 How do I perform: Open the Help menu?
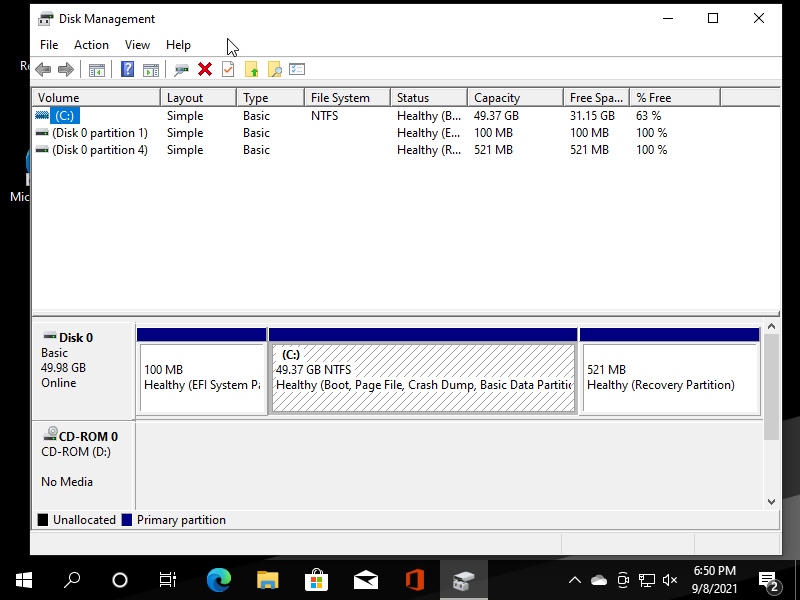[x=178, y=45]
